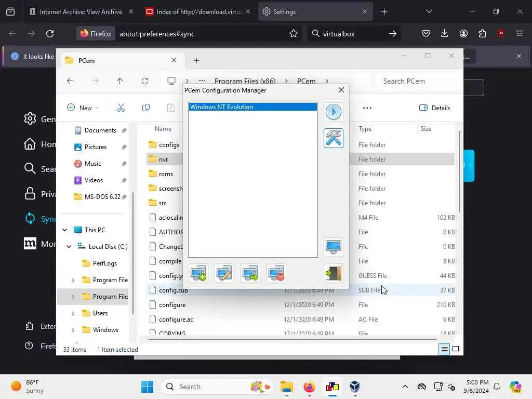This screenshot has height=399, width=532.
Task: Reload the Firefox page
Action: point(50,34)
